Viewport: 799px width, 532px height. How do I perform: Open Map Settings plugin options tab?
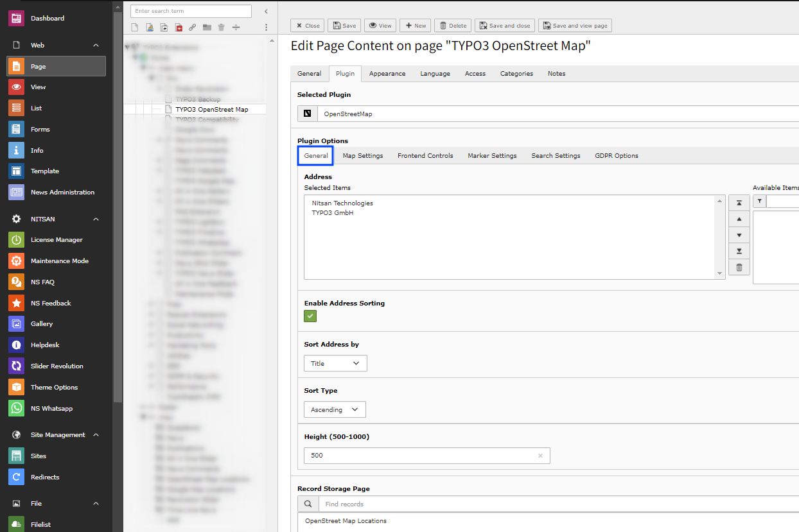[x=363, y=156]
